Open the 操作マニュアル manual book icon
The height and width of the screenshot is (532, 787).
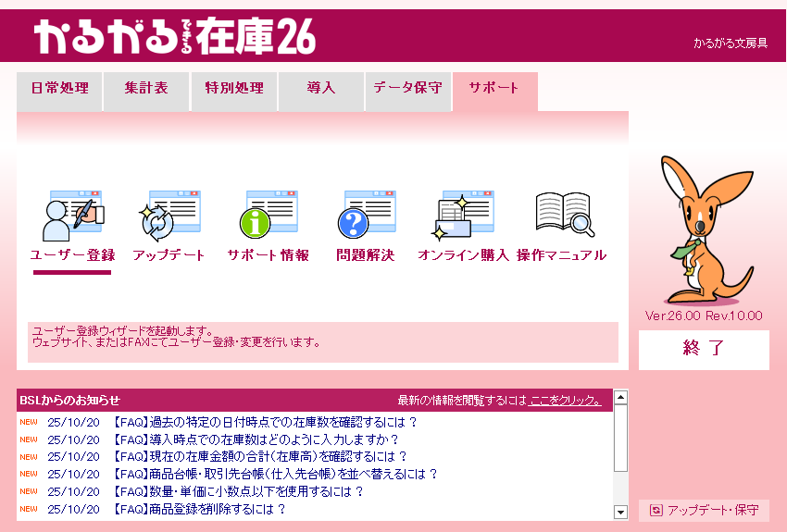(x=562, y=215)
